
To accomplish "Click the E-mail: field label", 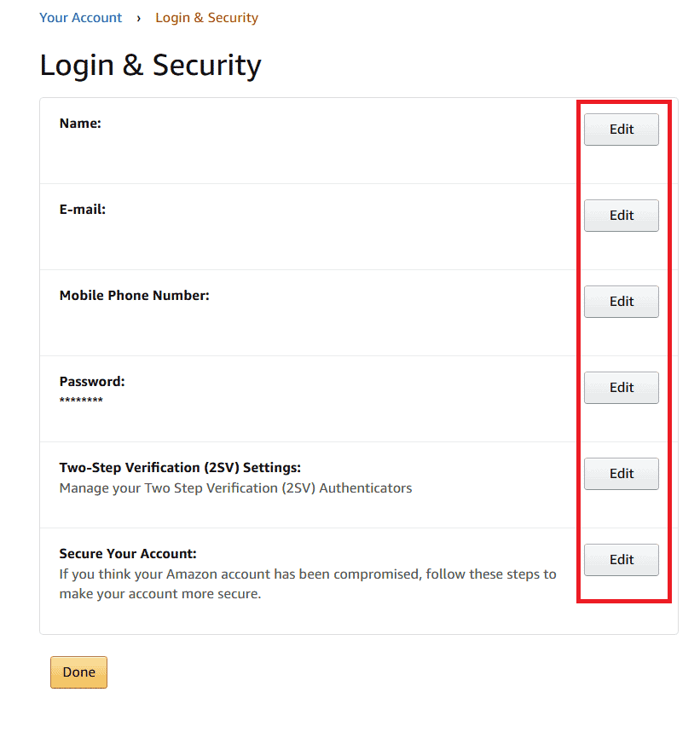I will [x=82, y=209].
